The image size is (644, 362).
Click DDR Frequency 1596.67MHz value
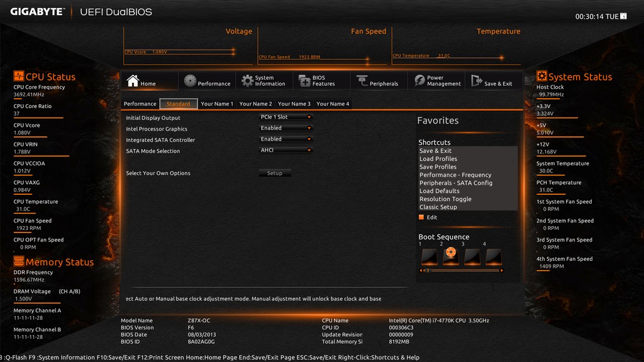[29, 280]
